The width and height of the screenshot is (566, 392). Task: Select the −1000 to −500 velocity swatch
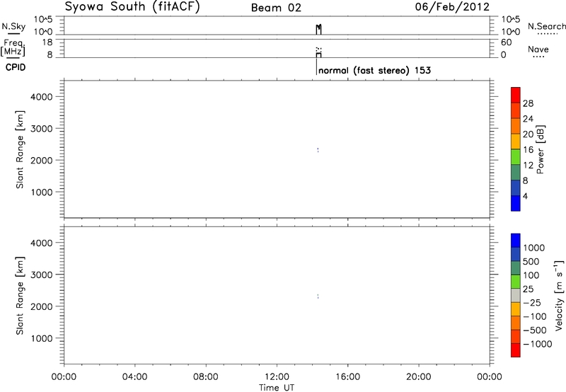tap(516, 336)
